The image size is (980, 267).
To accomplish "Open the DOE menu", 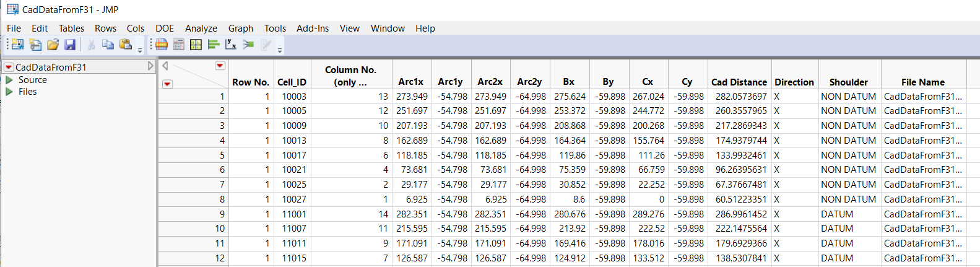I will [165, 28].
